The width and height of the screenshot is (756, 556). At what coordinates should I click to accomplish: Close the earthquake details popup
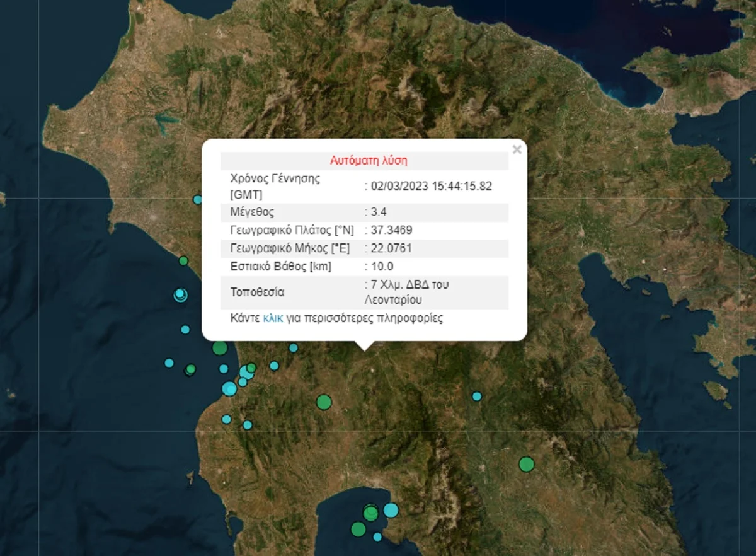517,149
